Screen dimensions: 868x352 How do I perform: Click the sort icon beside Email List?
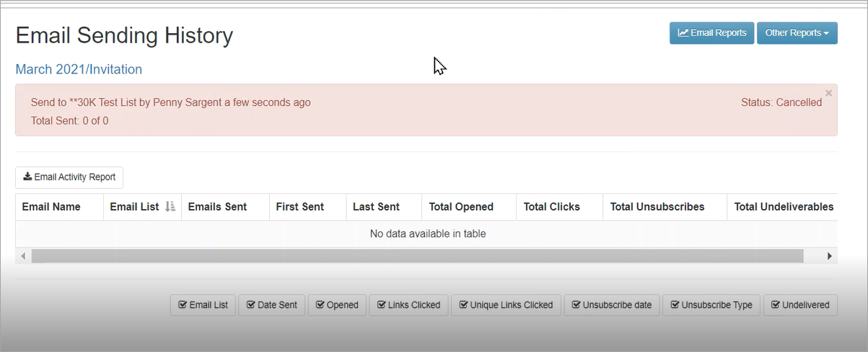tap(170, 207)
